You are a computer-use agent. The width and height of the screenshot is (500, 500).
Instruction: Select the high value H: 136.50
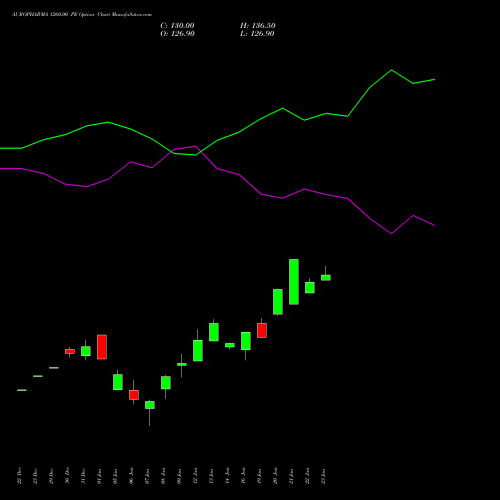258,26
